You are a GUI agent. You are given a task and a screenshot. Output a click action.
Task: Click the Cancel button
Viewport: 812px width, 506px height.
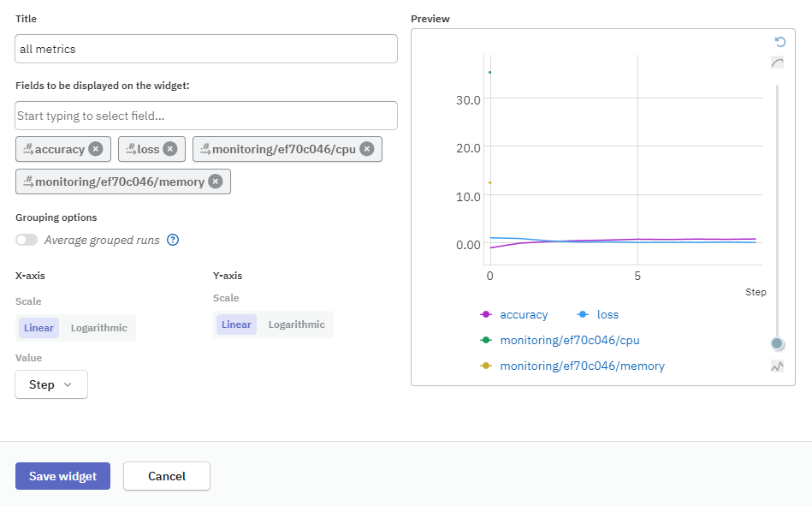point(166,476)
